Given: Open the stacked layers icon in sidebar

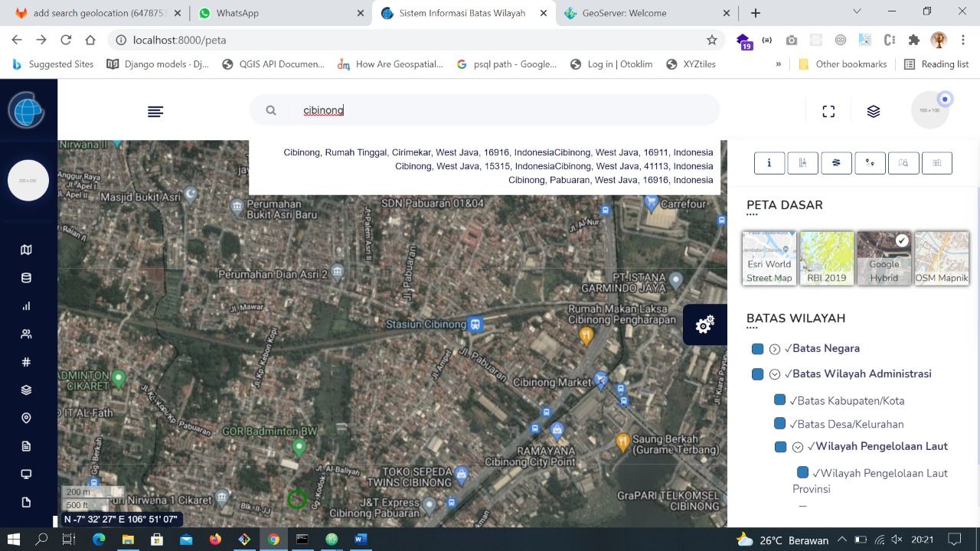Looking at the screenshot, I should coord(26,390).
